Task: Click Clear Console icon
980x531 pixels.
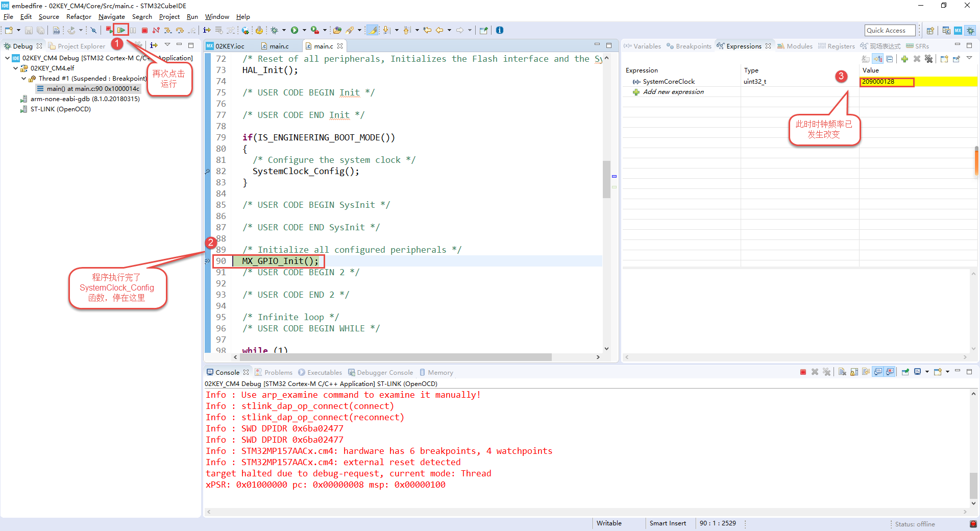Action: pos(842,372)
